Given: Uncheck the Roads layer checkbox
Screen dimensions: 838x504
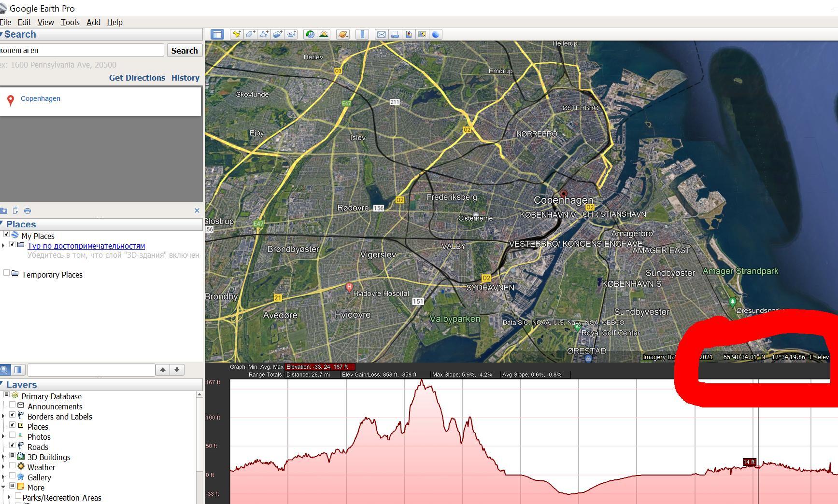Looking at the screenshot, I should coord(13,446).
